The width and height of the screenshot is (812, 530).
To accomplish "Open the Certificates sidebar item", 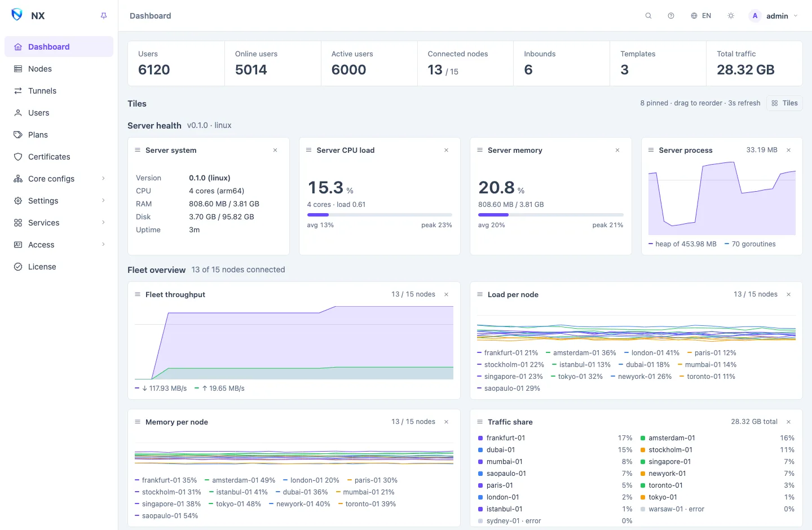I will pos(59,157).
